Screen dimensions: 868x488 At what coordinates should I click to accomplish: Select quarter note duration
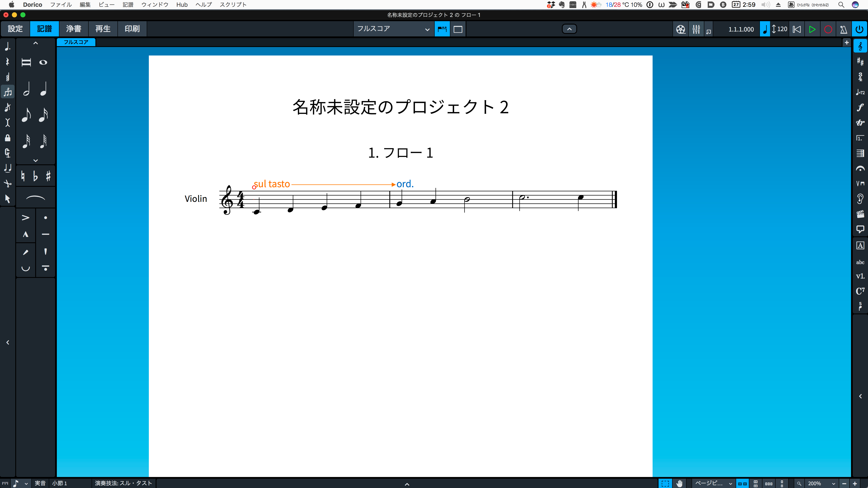43,89
